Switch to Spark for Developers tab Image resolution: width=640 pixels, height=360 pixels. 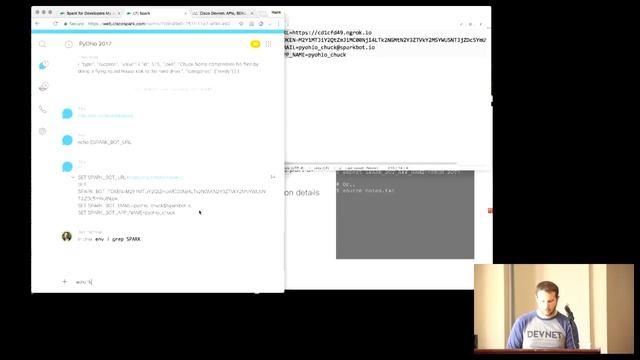[89, 13]
